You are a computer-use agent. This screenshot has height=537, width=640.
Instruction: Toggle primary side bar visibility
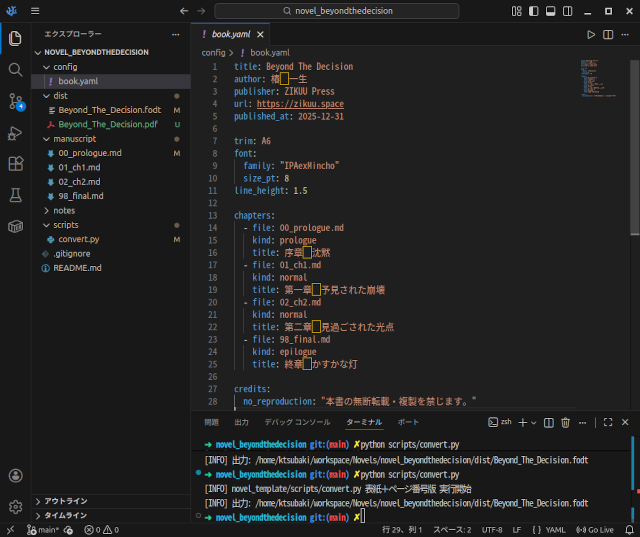(533, 11)
